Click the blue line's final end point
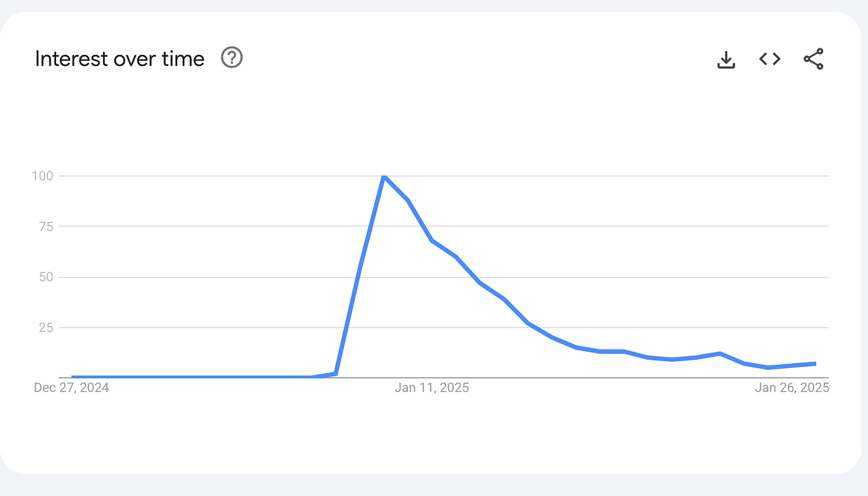 815,364
